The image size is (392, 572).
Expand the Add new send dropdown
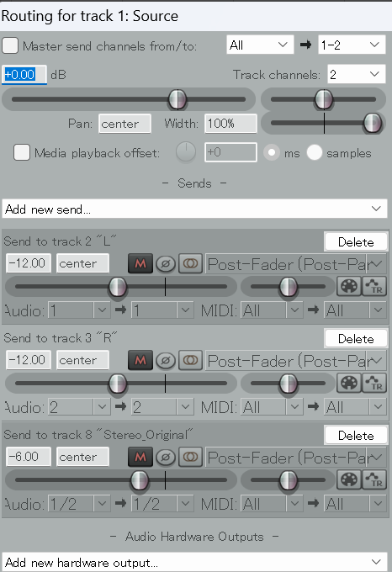coord(194,209)
